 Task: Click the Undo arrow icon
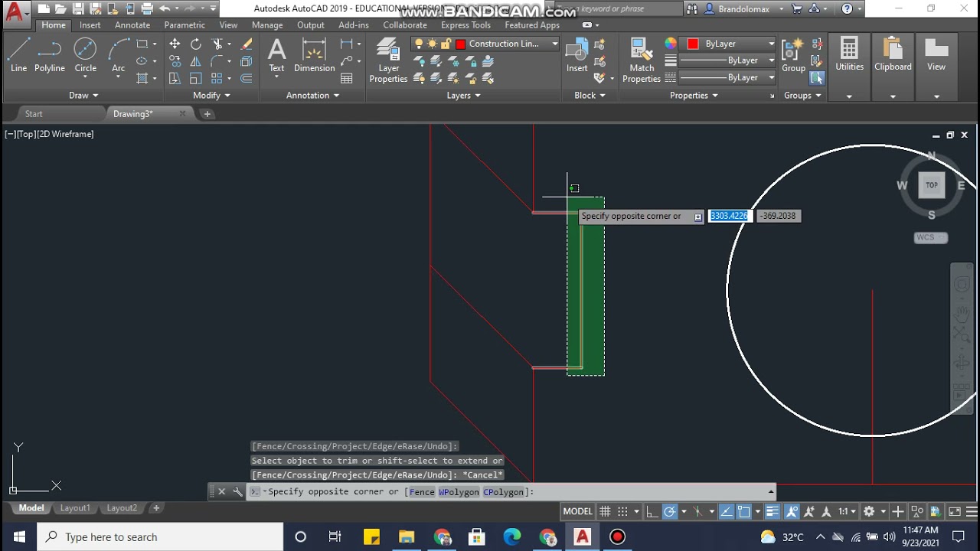pos(165,9)
